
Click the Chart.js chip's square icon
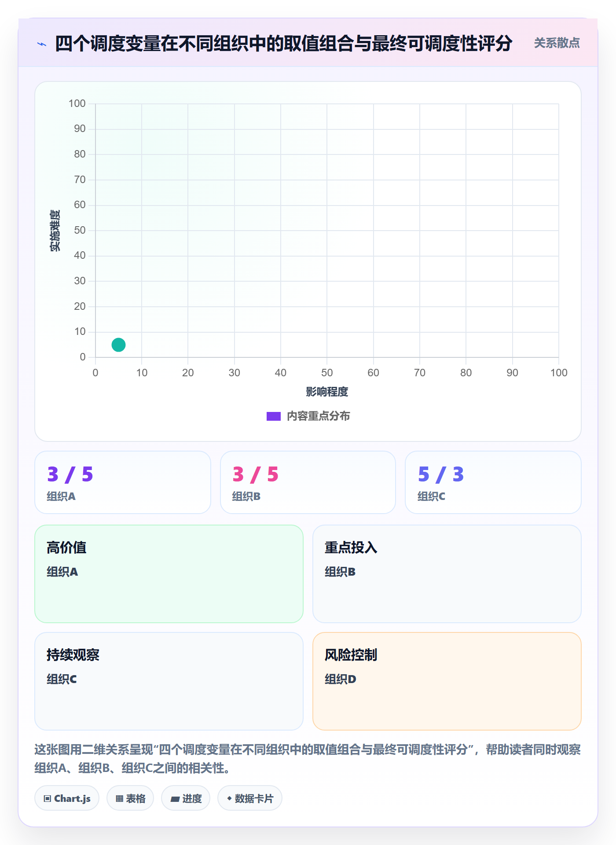click(48, 799)
